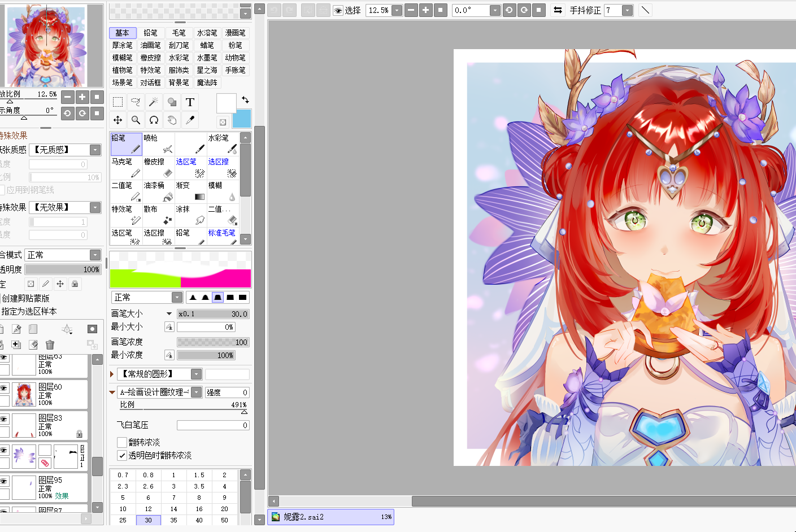Screen dimensions: 796x532
Task: Click the flip canvas horizontally icon
Action: click(558, 10)
